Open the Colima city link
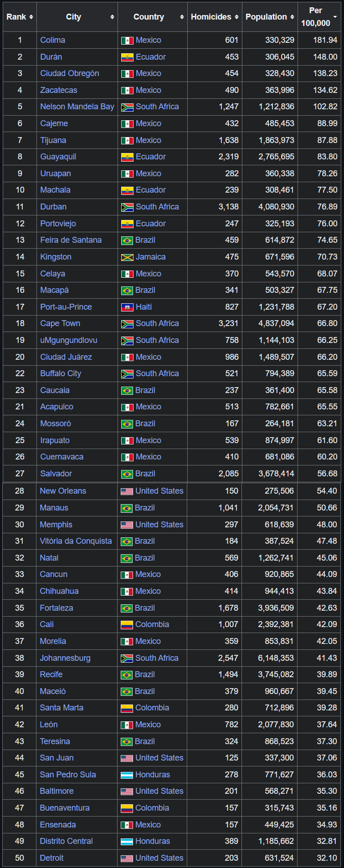 point(52,40)
